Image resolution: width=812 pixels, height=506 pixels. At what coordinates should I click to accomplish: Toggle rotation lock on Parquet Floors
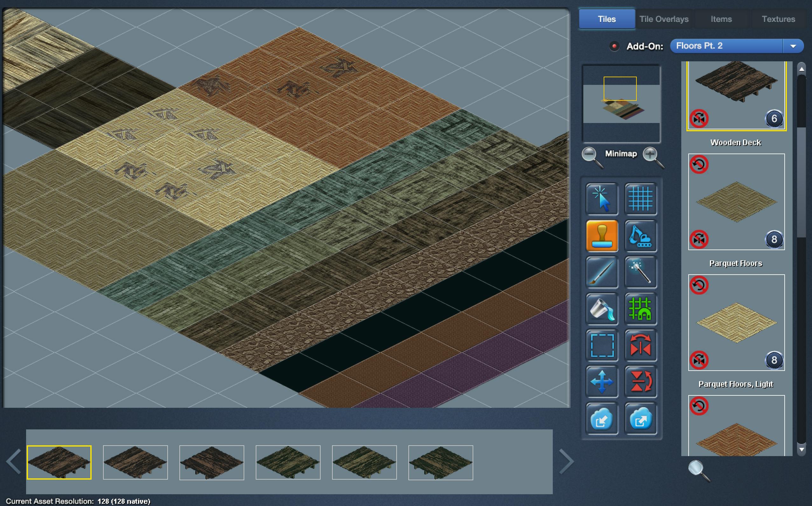[x=699, y=164]
